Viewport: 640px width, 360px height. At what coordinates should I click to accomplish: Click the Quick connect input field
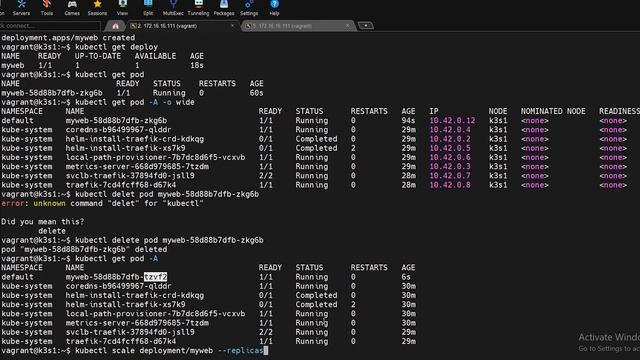(x=50, y=26)
